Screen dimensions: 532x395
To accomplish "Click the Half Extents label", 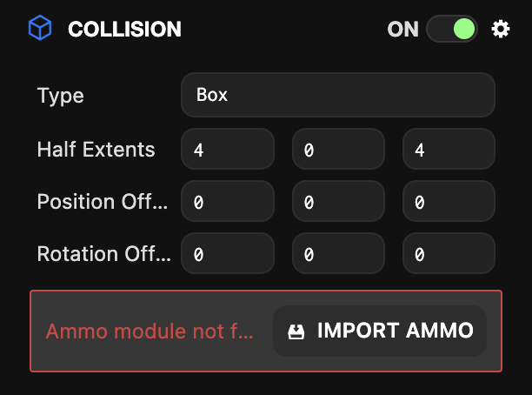I will (x=96, y=150).
